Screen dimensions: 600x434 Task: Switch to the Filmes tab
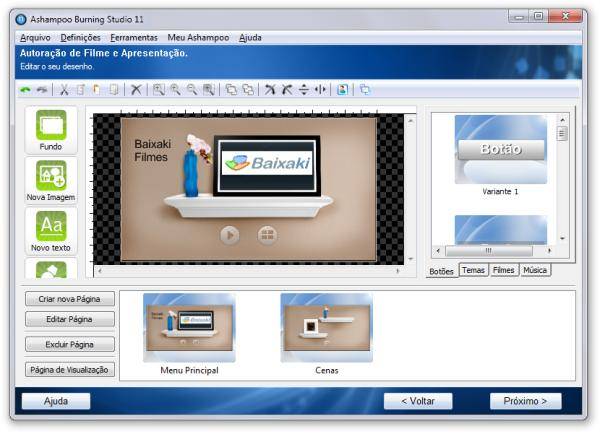504,270
